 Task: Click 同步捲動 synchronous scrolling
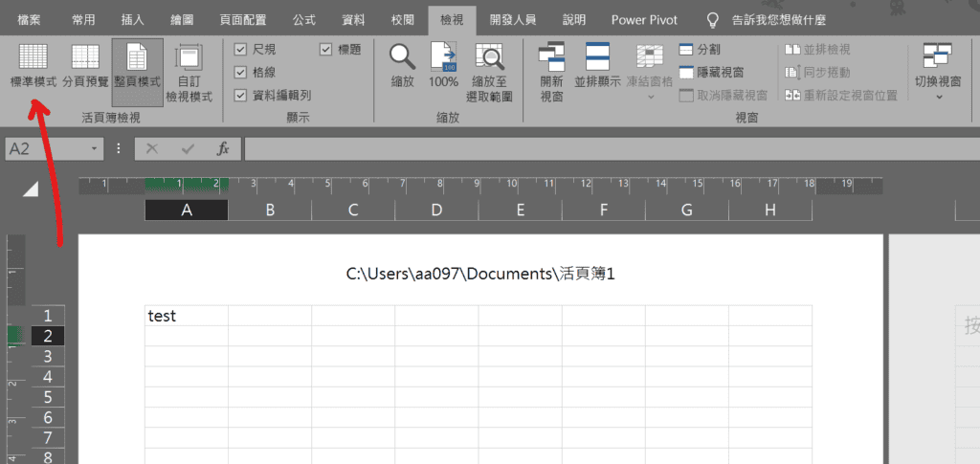817,73
